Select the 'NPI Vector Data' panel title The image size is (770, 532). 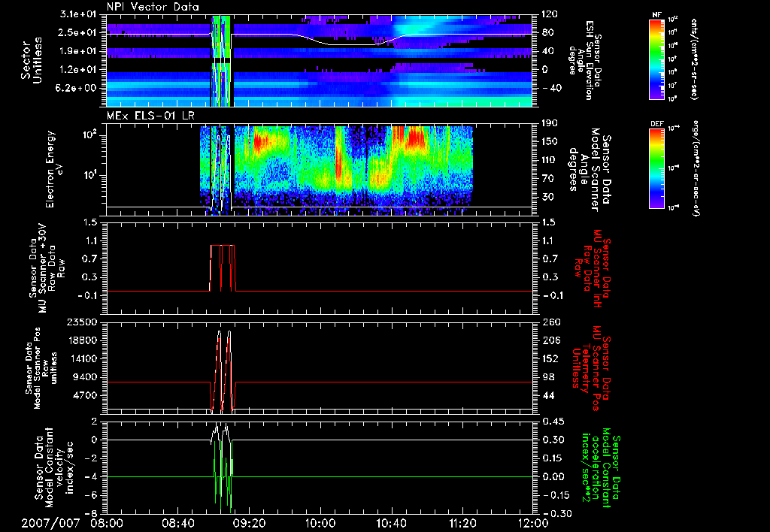[x=153, y=7]
